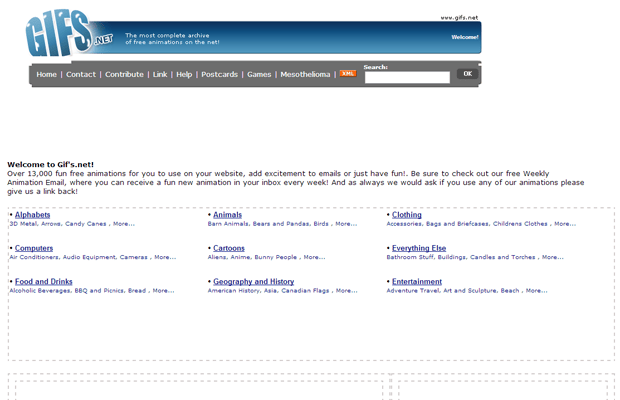Image resolution: width=620 pixels, height=400 pixels.
Task: Open the Buildings subcategory link
Action: coord(452,257)
